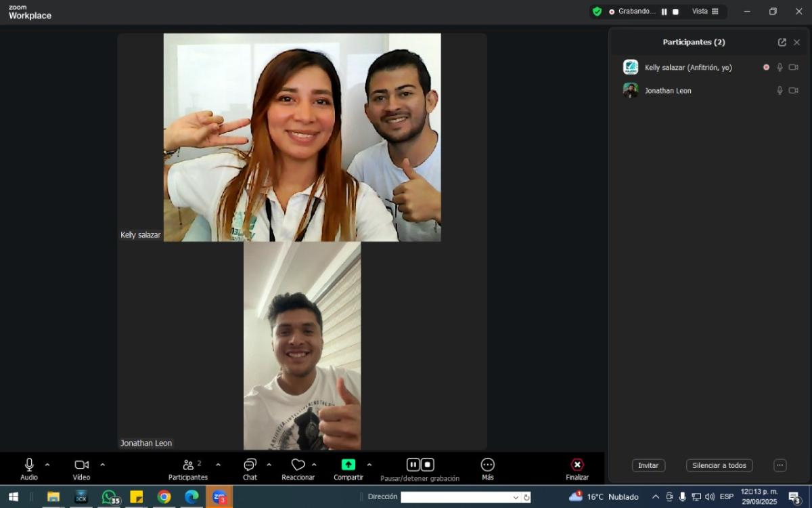The image size is (812, 508).
Task: Click the green encryption shield icon
Action: coord(597,12)
